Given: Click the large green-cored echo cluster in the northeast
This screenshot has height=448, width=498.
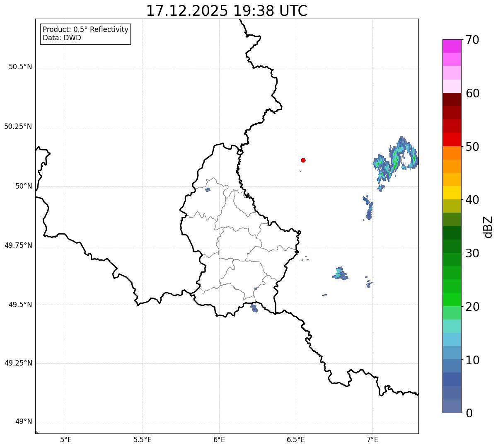Looking at the screenshot, I should point(396,160).
